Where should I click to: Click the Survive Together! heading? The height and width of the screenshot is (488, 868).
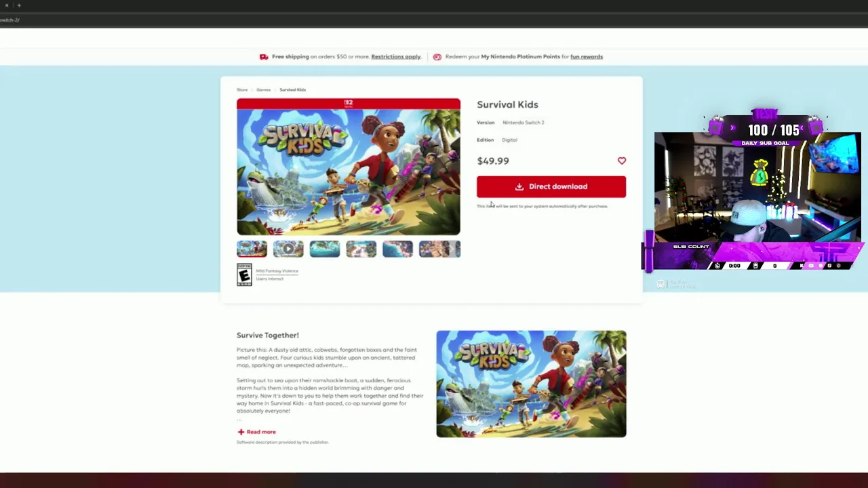[268, 335]
